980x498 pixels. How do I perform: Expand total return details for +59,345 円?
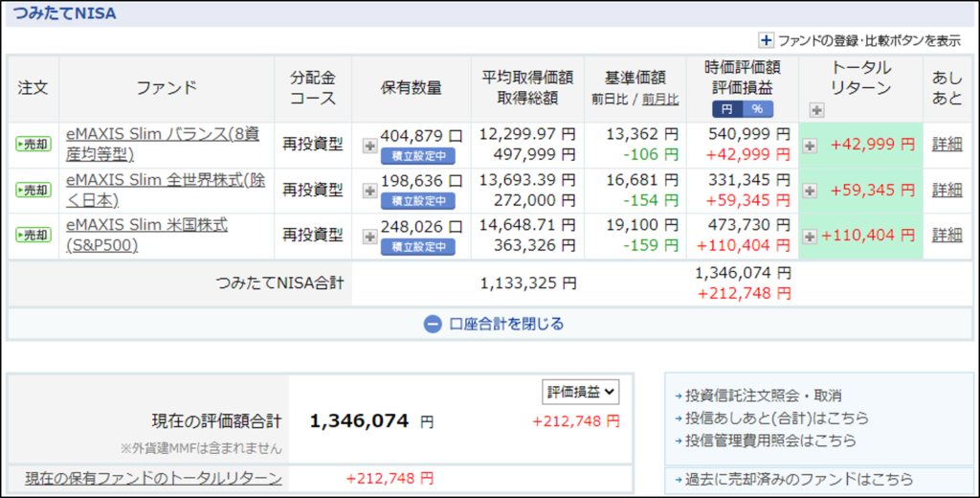coord(810,191)
